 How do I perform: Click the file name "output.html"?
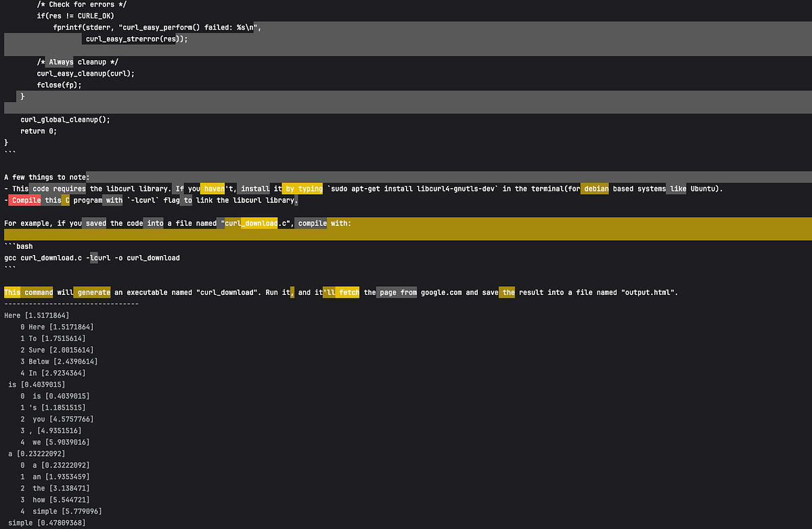click(648, 292)
